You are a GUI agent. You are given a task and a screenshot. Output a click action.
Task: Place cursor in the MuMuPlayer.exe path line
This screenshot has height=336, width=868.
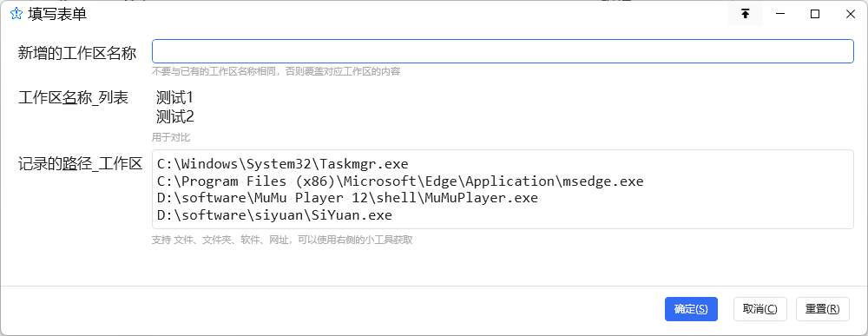pos(347,198)
